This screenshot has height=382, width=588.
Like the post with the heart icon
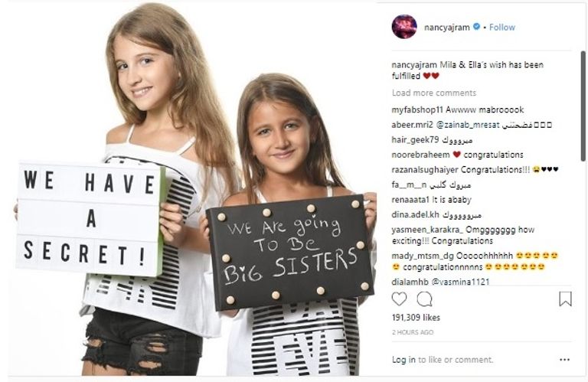tap(399, 299)
